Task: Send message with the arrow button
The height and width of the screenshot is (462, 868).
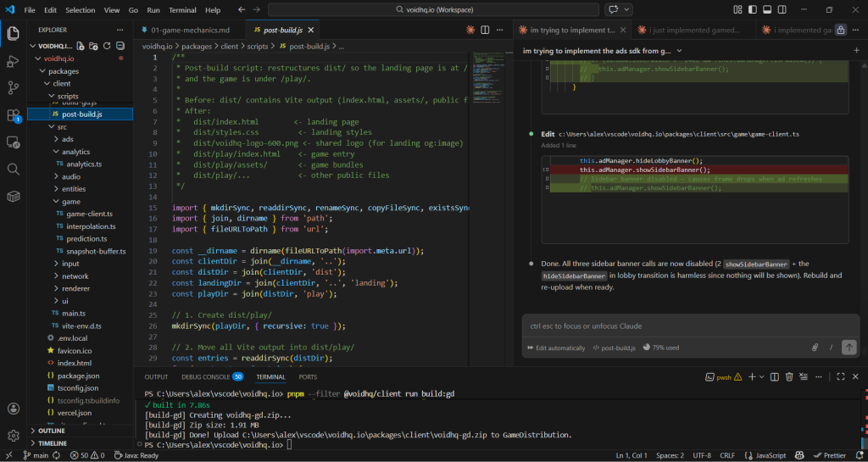Action: pos(849,348)
